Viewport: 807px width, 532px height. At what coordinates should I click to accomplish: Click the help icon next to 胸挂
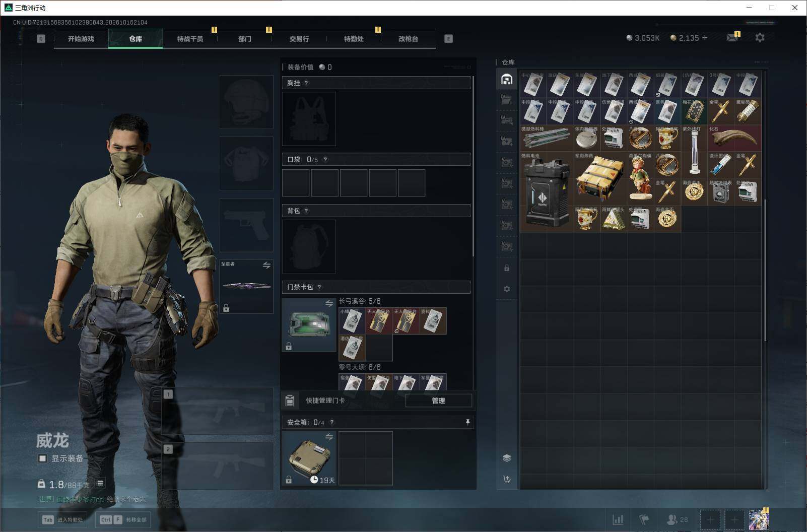(x=306, y=83)
